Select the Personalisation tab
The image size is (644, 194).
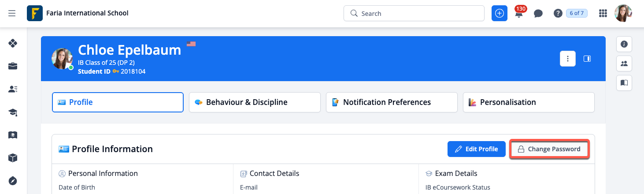tap(529, 102)
